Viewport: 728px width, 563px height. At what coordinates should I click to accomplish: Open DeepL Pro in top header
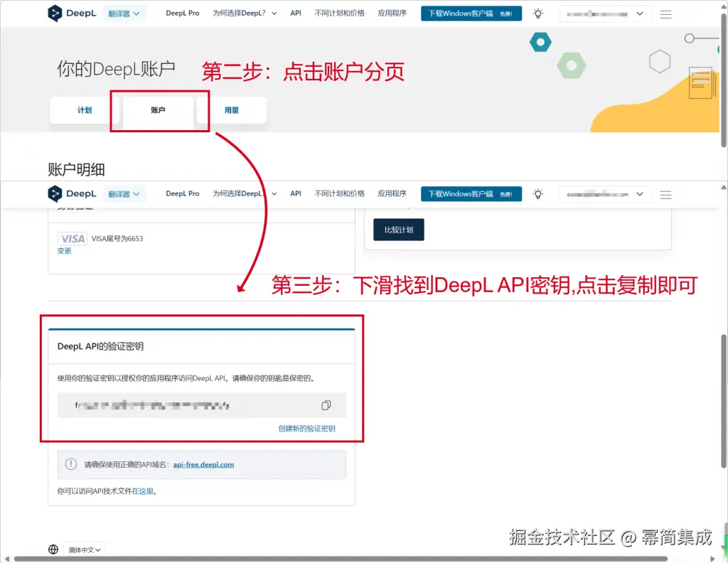tap(183, 13)
